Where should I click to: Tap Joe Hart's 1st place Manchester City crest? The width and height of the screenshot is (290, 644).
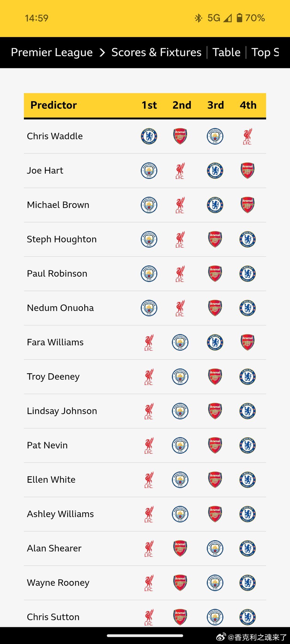149,170
